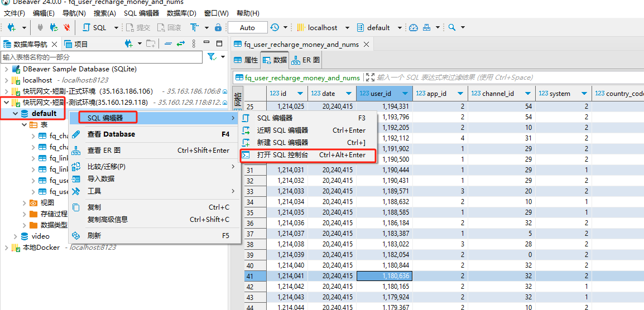Expand the localhost connection node in navigator tree
Screen dimensions: 644x310
coord(7,80)
